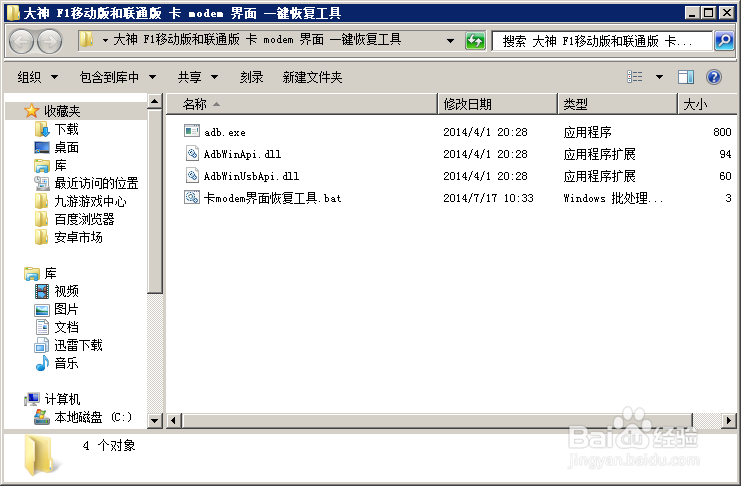Click the change view icon in toolbar
Screen dimensions: 741x486
tap(635, 77)
